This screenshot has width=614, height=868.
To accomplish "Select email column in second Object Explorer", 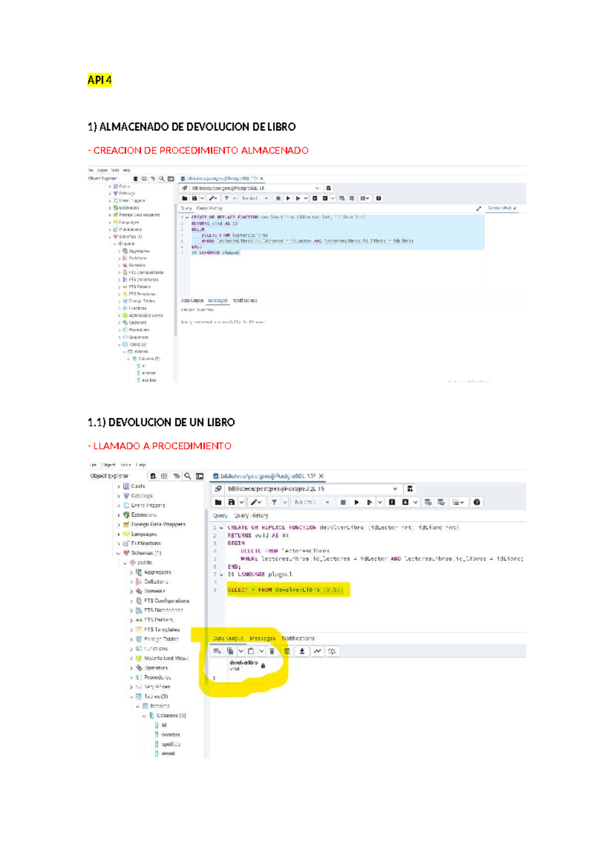I will click(168, 753).
